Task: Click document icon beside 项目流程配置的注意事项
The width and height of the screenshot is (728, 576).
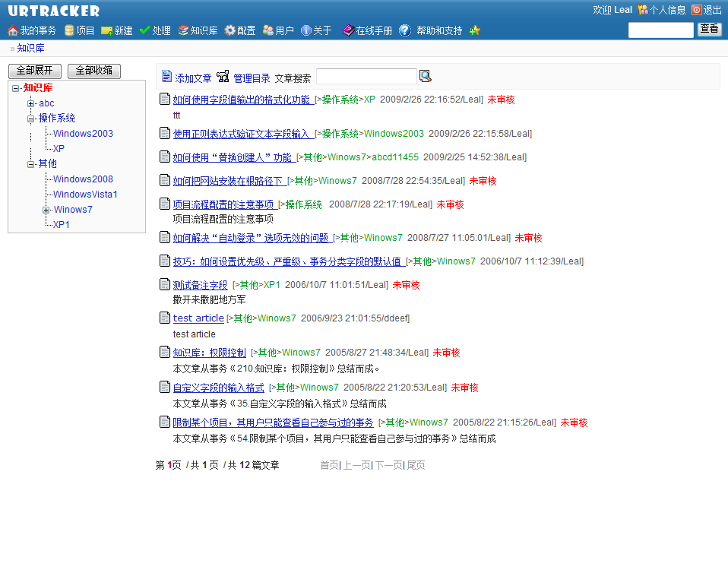Action: [165, 204]
